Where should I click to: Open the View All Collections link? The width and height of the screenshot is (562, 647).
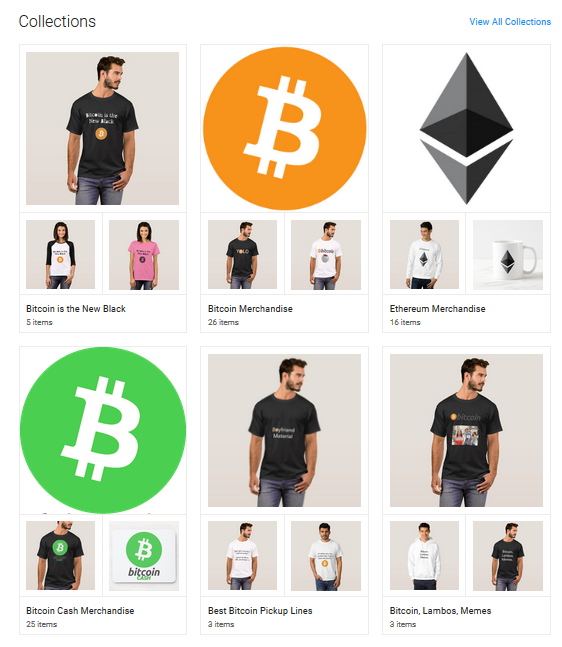pos(510,22)
